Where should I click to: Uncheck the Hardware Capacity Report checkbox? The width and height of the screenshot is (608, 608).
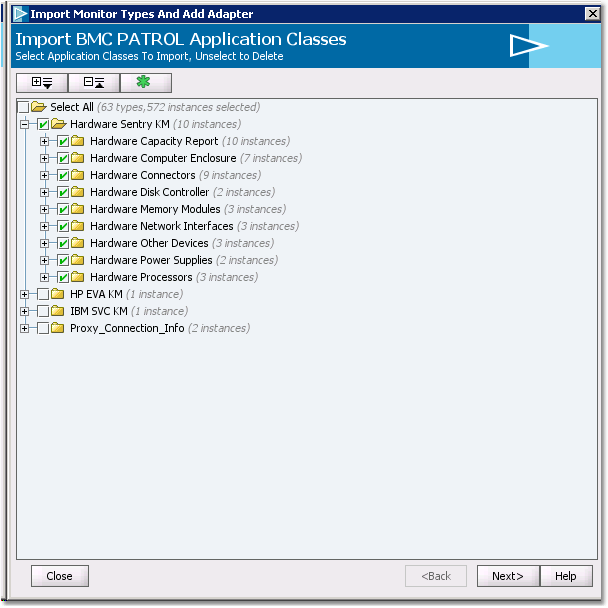(63, 142)
